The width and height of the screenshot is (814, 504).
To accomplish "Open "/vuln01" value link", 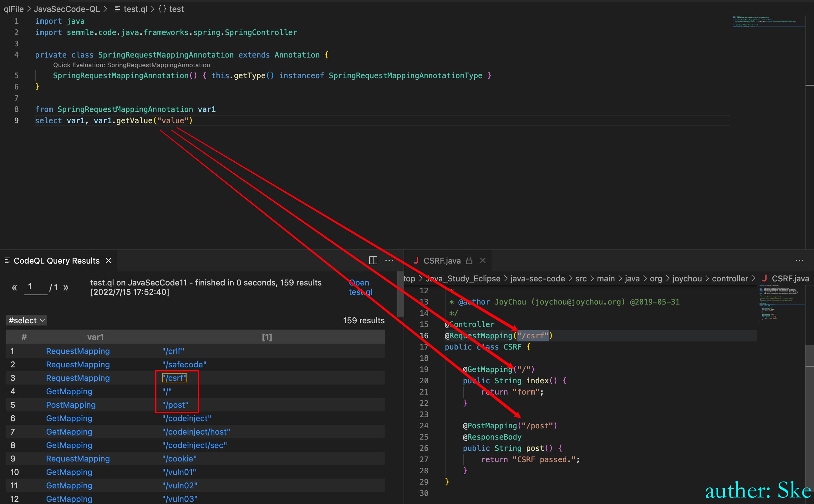I will (179, 472).
